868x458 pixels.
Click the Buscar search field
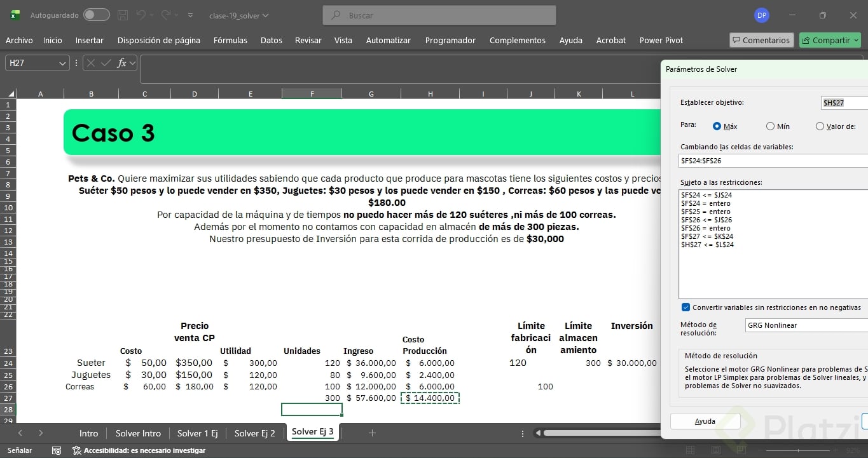coord(439,15)
